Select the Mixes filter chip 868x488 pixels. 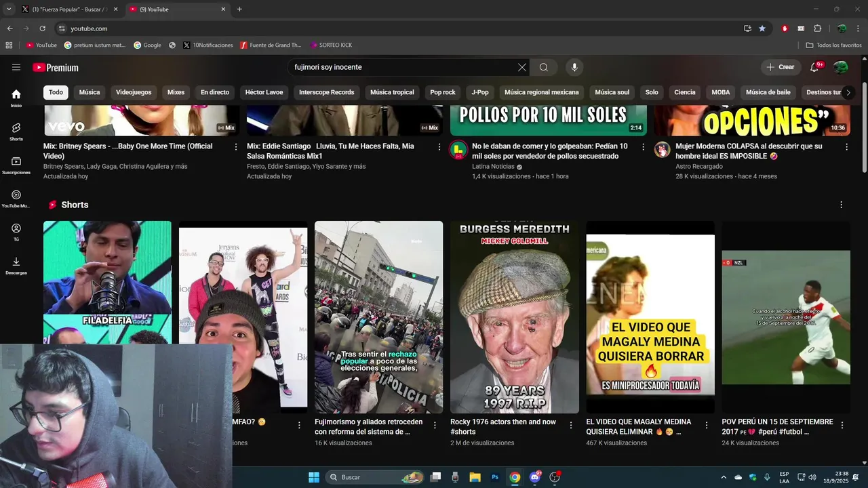pos(176,92)
